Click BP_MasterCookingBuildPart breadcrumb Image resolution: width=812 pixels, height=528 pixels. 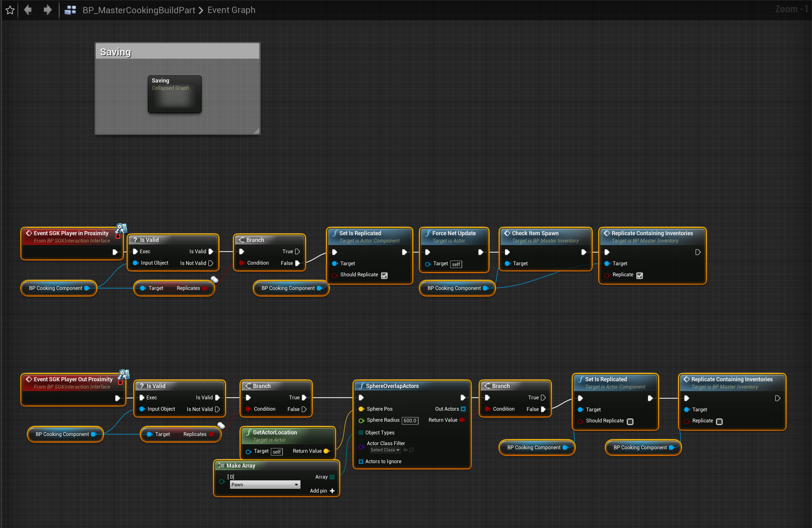tap(139, 10)
